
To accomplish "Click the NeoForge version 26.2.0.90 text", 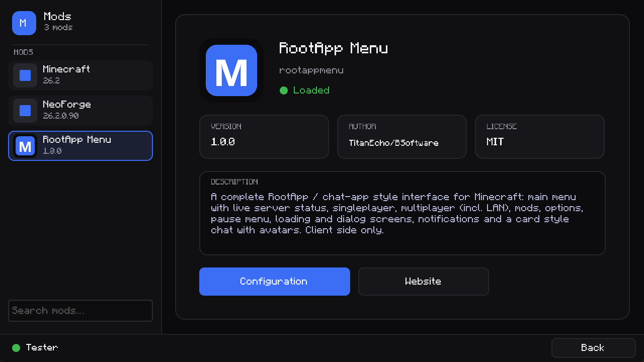I will coord(61,116).
